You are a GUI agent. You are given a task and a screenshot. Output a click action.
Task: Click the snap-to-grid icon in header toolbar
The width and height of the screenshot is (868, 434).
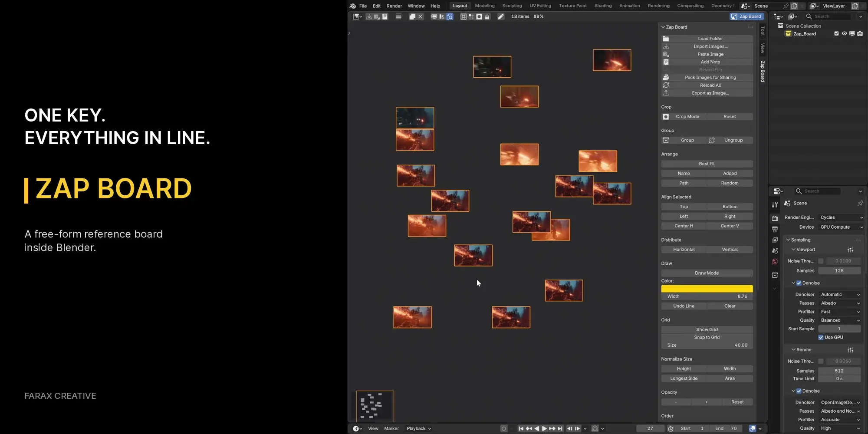471,16
